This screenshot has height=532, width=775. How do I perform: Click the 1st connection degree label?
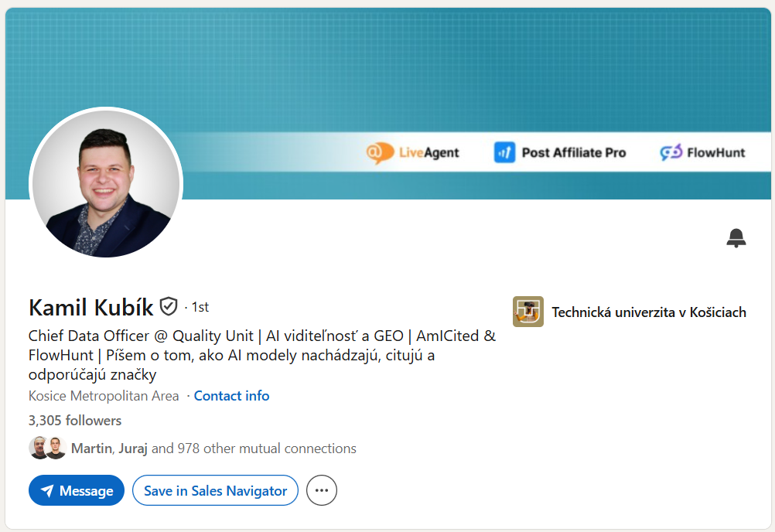coord(200,307)
